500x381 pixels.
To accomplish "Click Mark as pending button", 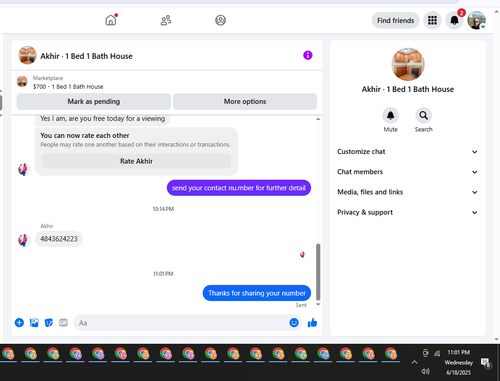I will tap(94, 102).
